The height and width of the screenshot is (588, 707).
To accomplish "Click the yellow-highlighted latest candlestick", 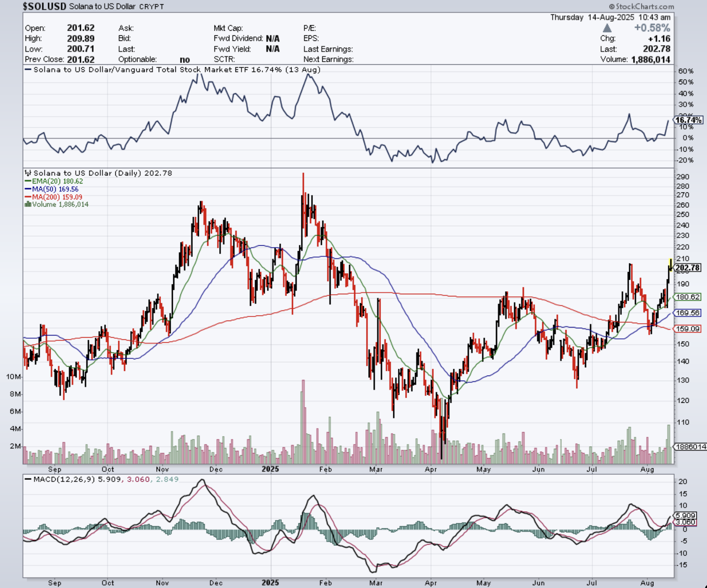I will [x=670, y=264].
